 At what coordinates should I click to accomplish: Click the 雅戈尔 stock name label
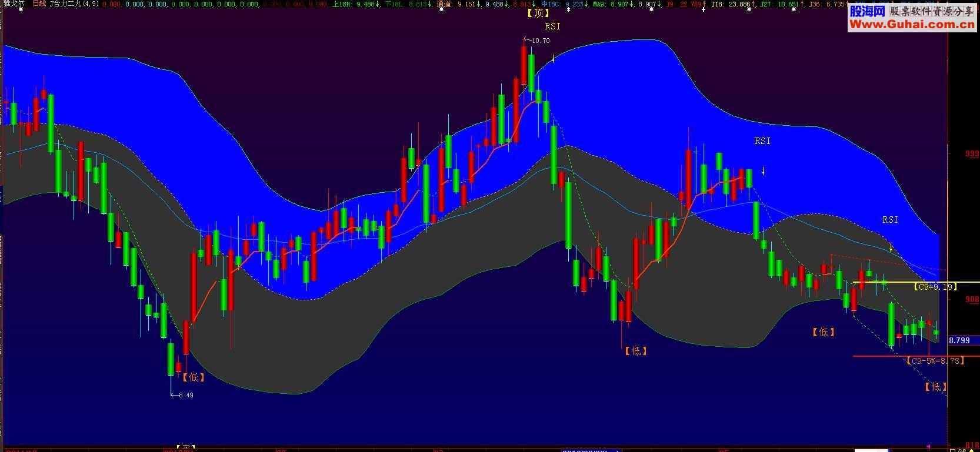[13, 4]
